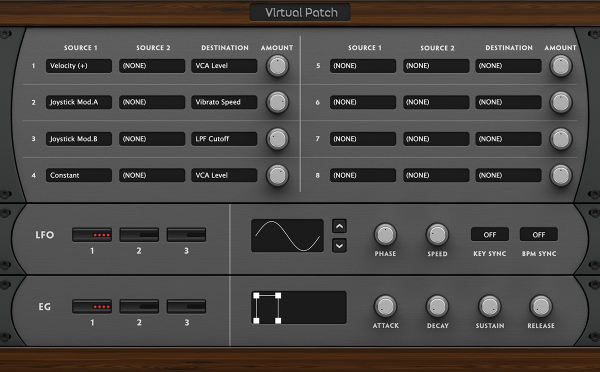The height and width of the screenshot is (372, 600).
Task: Open patch 4 Source 2 (NONE) dropdown
Action: pos(152,175)
